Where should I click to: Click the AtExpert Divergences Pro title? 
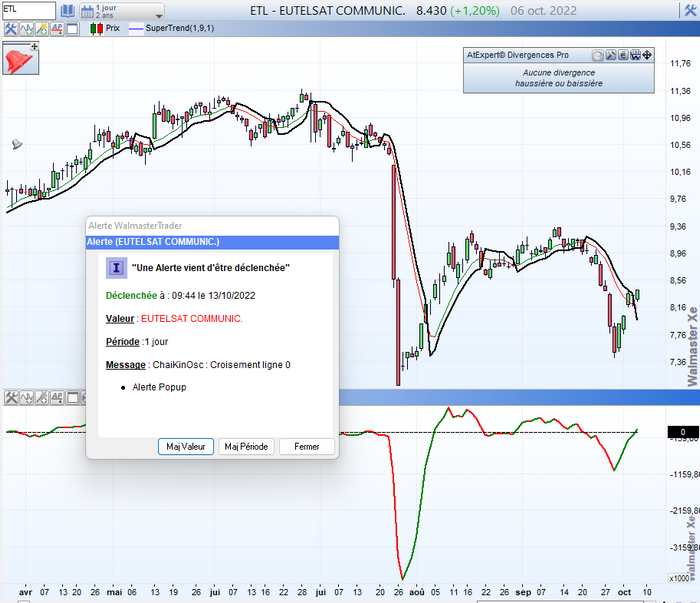tap(518, 55)
